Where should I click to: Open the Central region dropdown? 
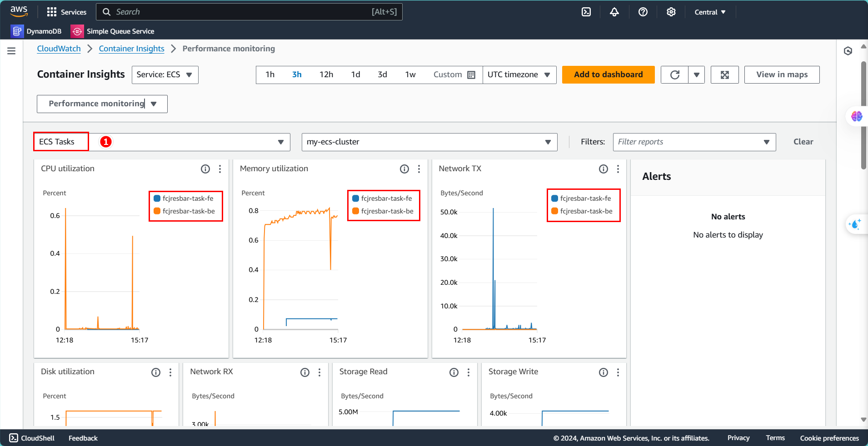[710, 12]
